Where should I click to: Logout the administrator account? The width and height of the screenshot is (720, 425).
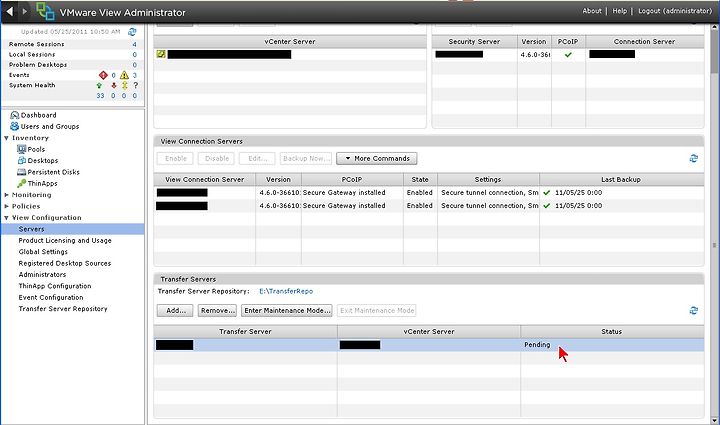[675, 11]
